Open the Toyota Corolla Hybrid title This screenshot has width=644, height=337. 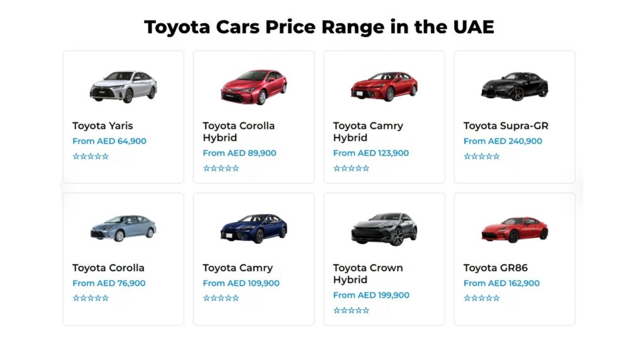pyautogui.click(x=238, y=131)
